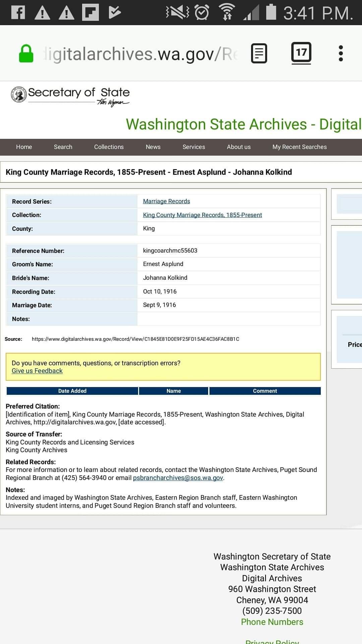Open the Collections menu
The image size is (362, 644).
[109, 147]
